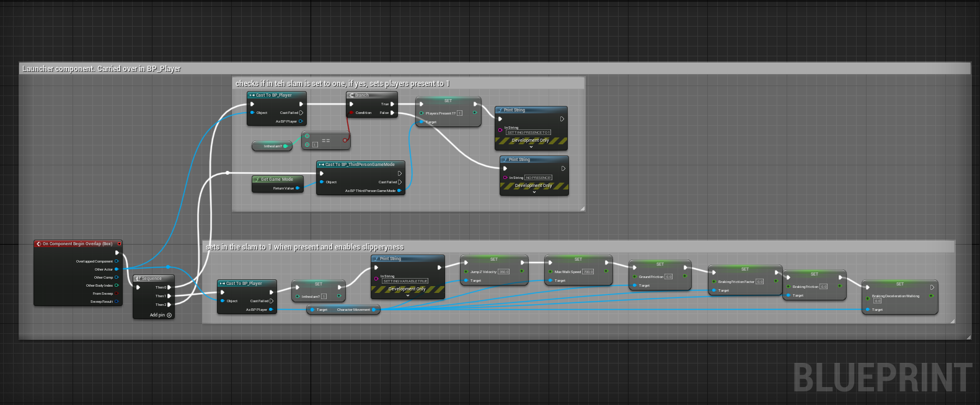Select the Get Game Mode node title
The height and width of the screenshot is (405, 980).
(x=276, y=180)
